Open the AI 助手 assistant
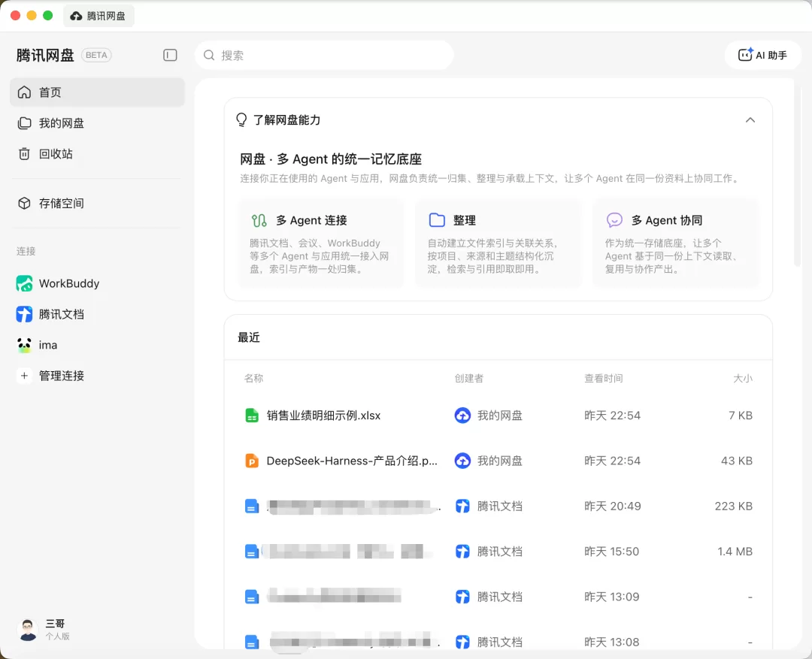The height and width of the screenshot is (659, 812). pos(762,55)
